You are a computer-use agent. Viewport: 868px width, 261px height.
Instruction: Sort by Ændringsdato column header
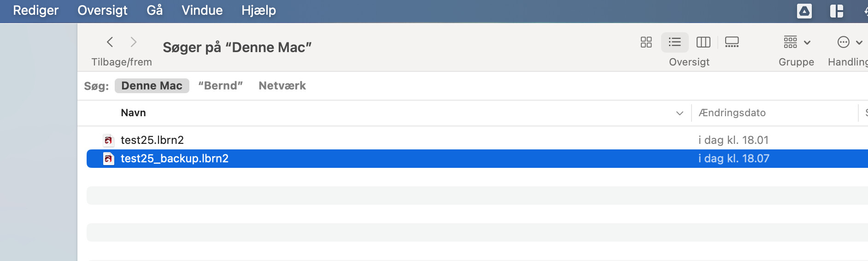point(732,113)
